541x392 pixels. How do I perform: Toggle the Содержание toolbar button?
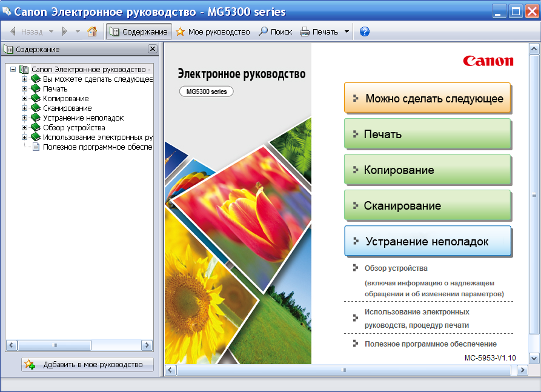(139, 32)
